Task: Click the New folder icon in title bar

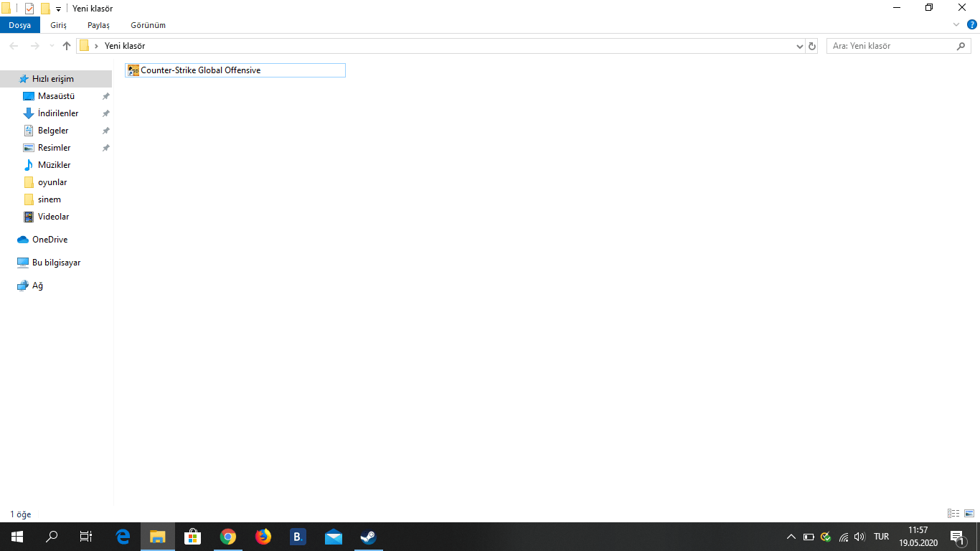Action: click(45, 9)
